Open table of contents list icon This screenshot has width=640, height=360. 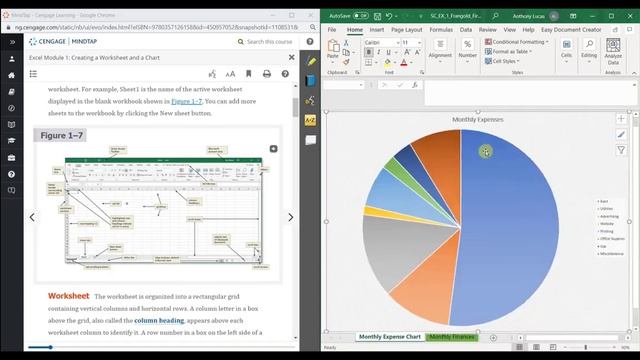(33, 74)
